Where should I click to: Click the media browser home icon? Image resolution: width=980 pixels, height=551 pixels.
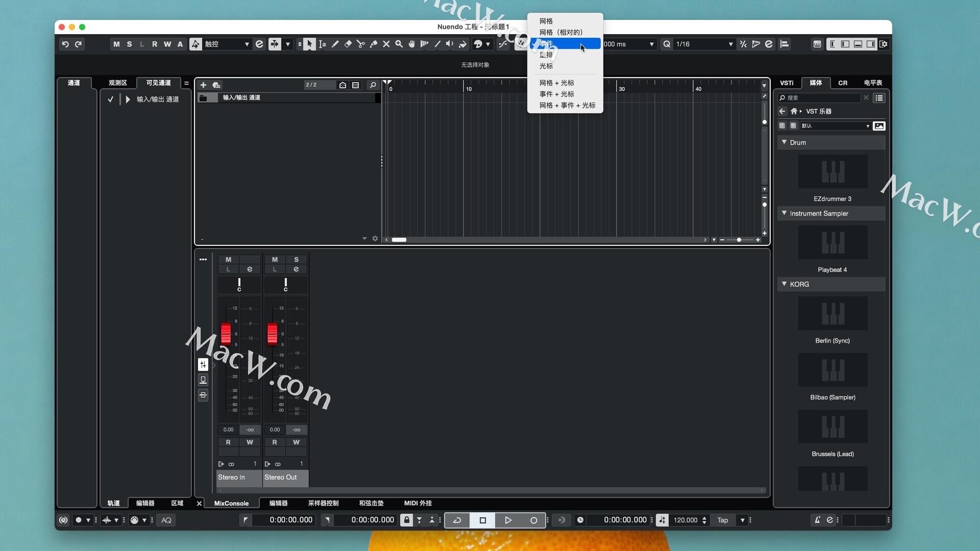pyautogui.click(x=794, y=111)
